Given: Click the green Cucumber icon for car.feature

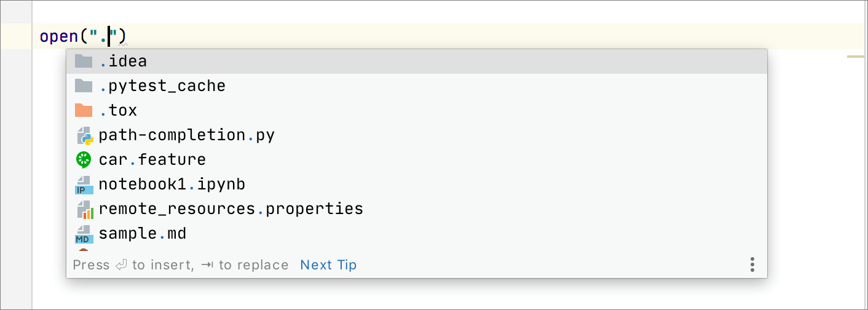Looking at the screenshot, I should 83,160.
